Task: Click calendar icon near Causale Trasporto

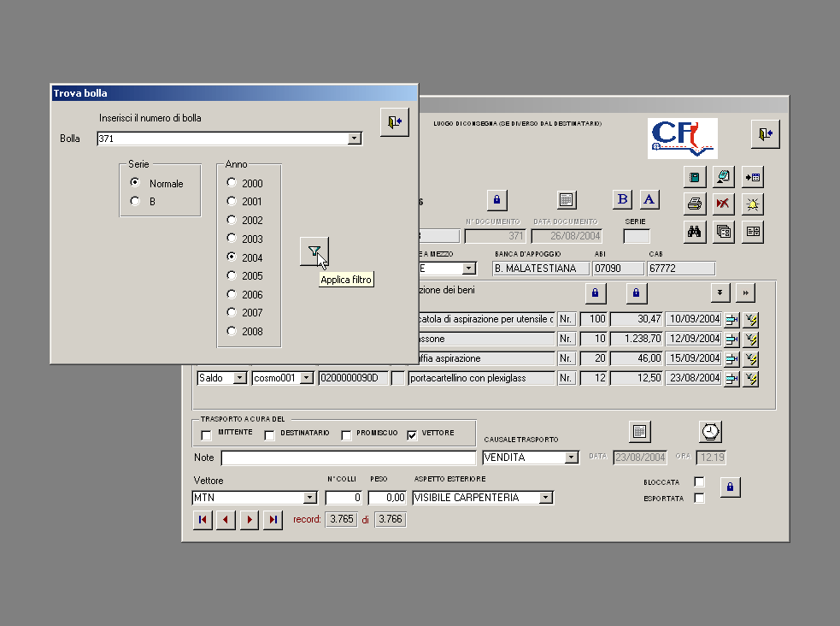Action: click(640, 432)
